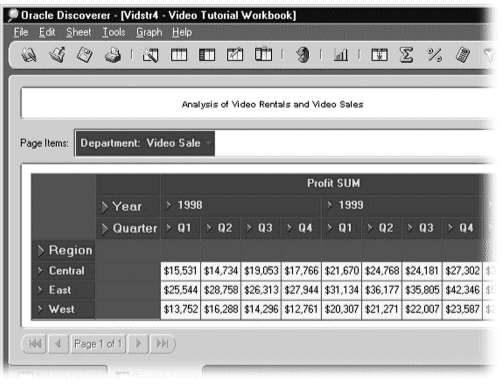502x388 pixels.
Task: Click the Page 1 of 1 indicator
Action: (98, 344)
